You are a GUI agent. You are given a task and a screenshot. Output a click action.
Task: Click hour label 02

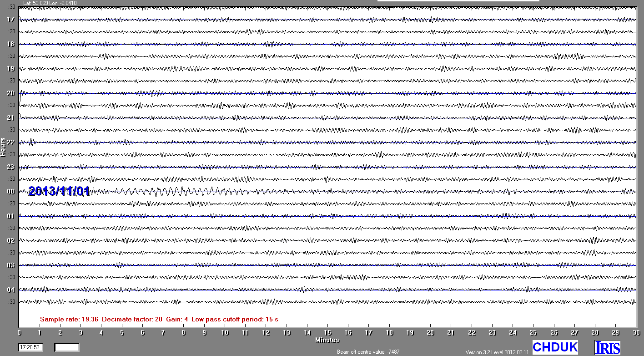pyautogui.click(x=10, y=241)
